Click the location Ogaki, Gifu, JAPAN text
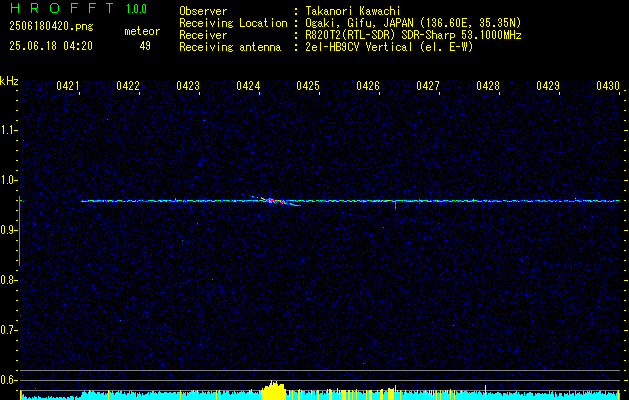The height and width of the screenshot is (400, 629). click(413, 23)
